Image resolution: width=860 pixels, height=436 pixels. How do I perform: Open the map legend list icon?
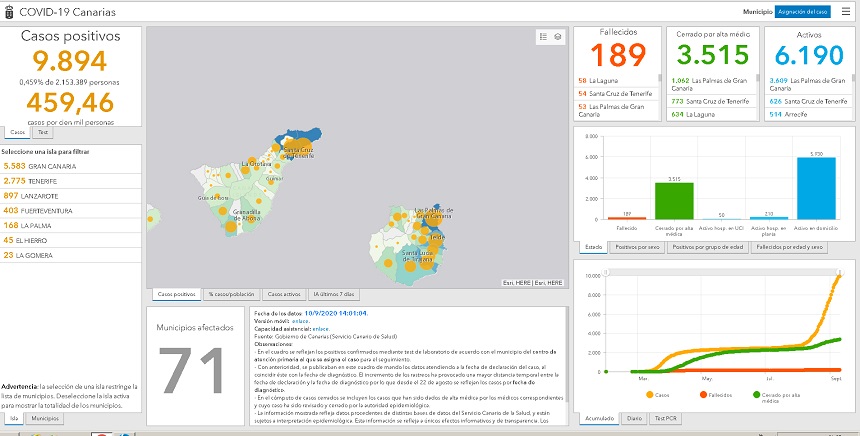click(x=543, y=36)
